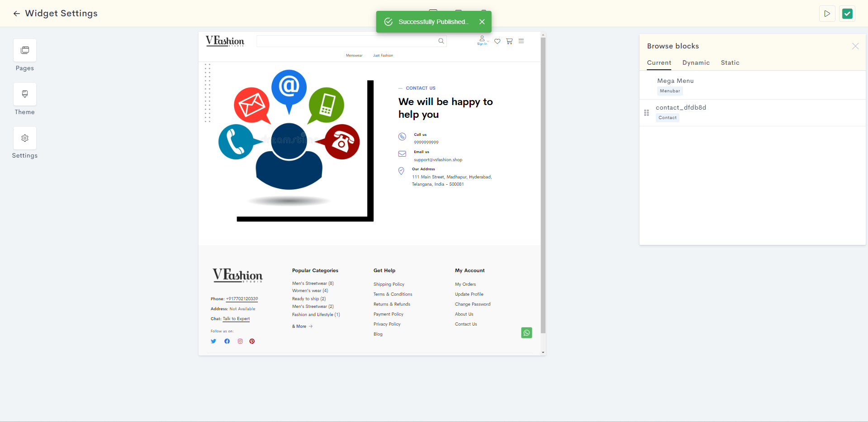Open the Payment Policy link
The width and height of the screenshot is (868, 422).
tap(389, 314)
